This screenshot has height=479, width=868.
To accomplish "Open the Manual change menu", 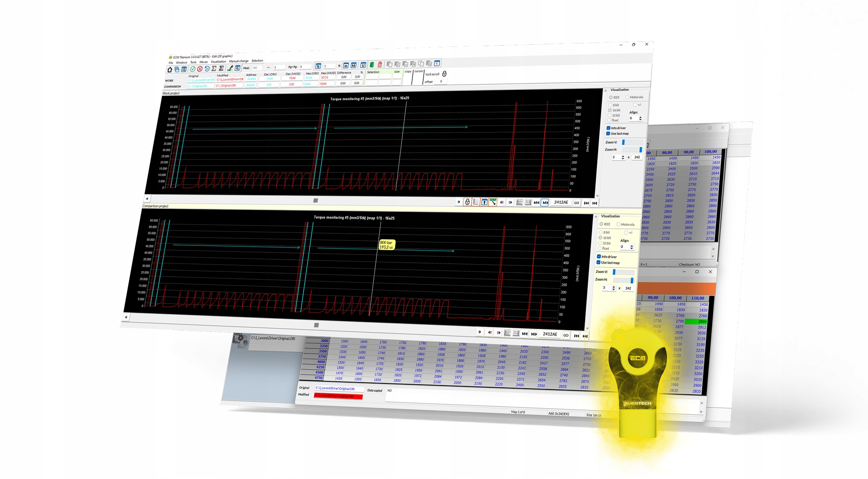I will point(238,61).
